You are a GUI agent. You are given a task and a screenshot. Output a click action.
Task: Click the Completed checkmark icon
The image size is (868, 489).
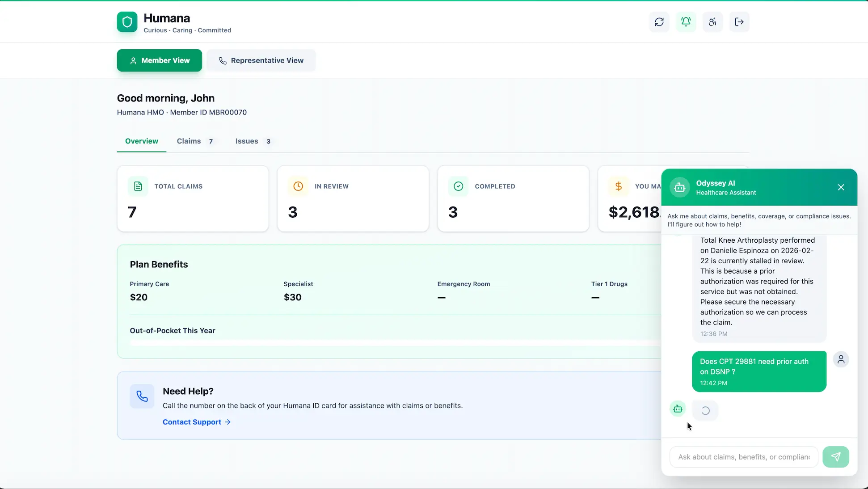coord(458,186)
